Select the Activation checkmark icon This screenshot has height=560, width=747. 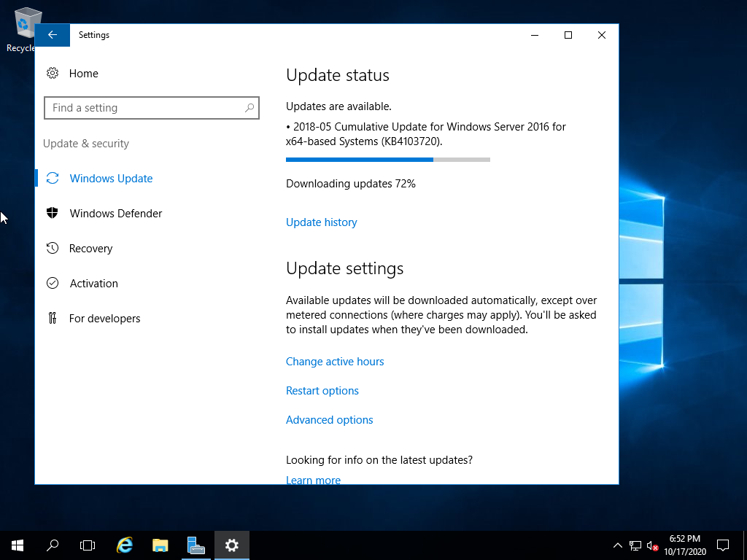click(53, 283)
